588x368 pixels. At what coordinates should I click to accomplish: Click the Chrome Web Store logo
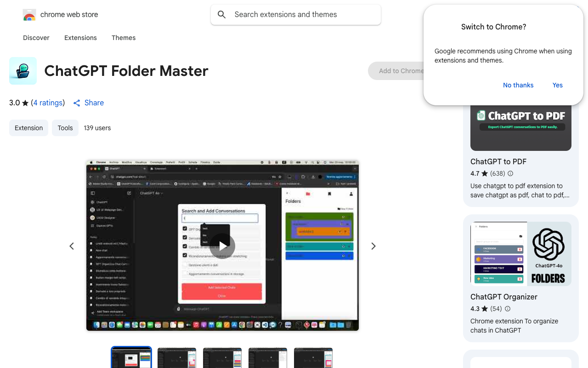(x=29, y=15)
